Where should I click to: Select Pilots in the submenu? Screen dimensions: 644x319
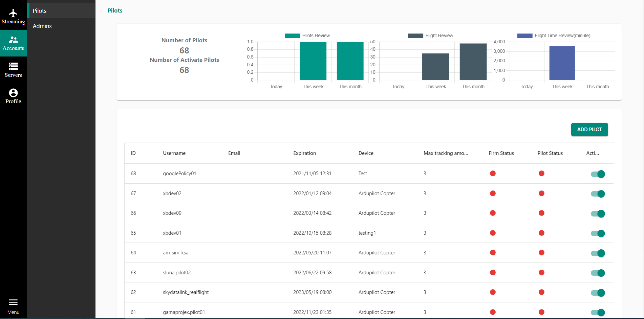[x=40, y=11]
